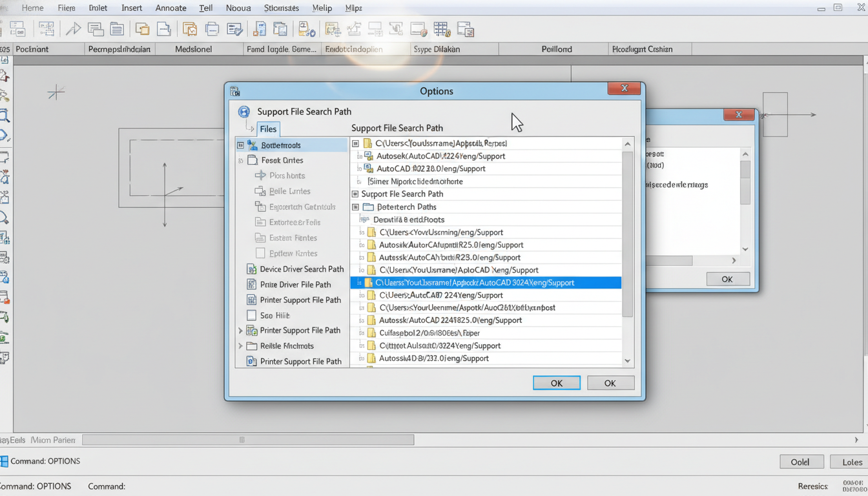Click the Printer Driver File Path icon
Screen dimensions: 868x496
click(x=251, y=284)
